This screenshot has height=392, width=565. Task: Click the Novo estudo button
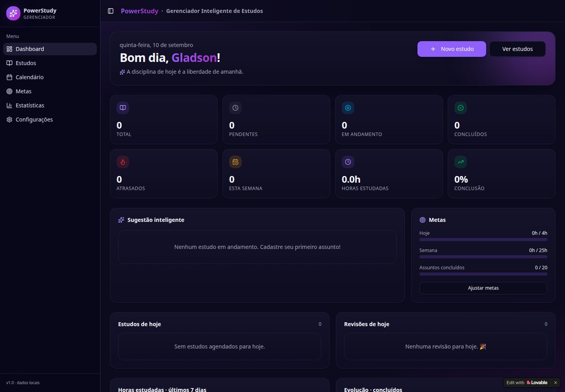click(x=452, y=49)
